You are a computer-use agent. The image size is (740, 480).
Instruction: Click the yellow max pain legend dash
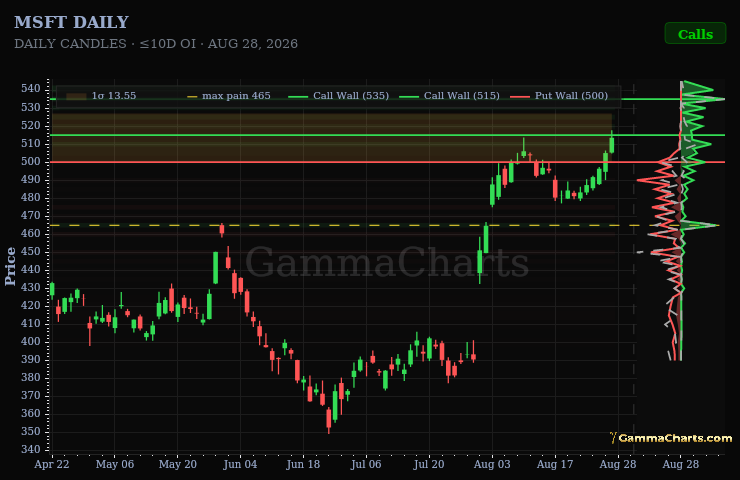pos(192,97)
